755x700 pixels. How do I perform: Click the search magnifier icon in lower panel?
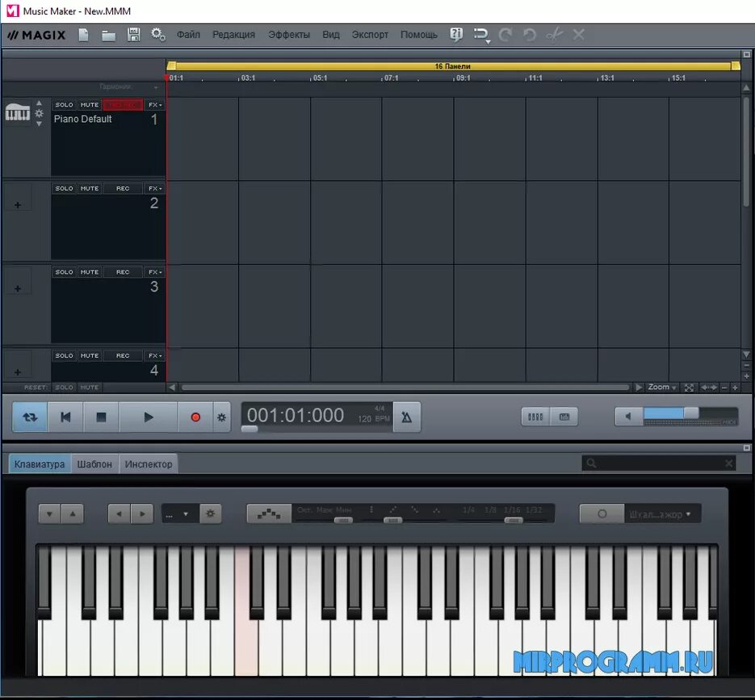click(592, 463)
